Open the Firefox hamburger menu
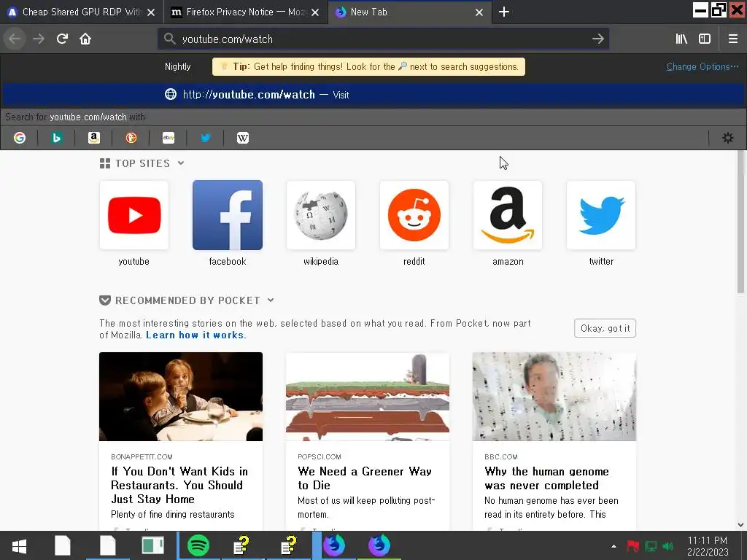Screen dimensions: 747x560 [x=733, y=39]
